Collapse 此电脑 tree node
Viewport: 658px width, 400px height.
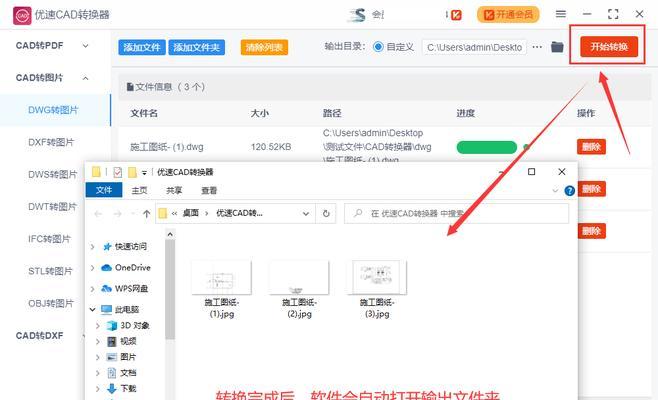pyautogui.click(x=92, y=310)
